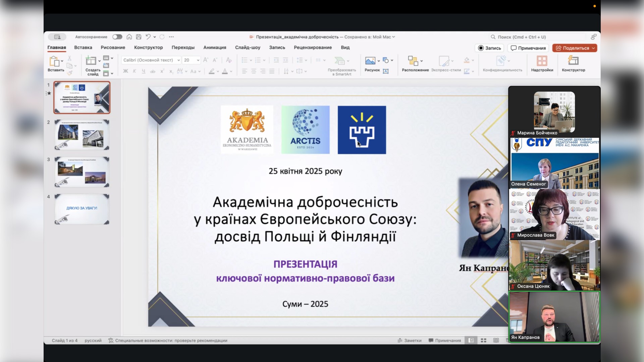
Task: Click the Cut scissors icon
Action: [69, 58]
